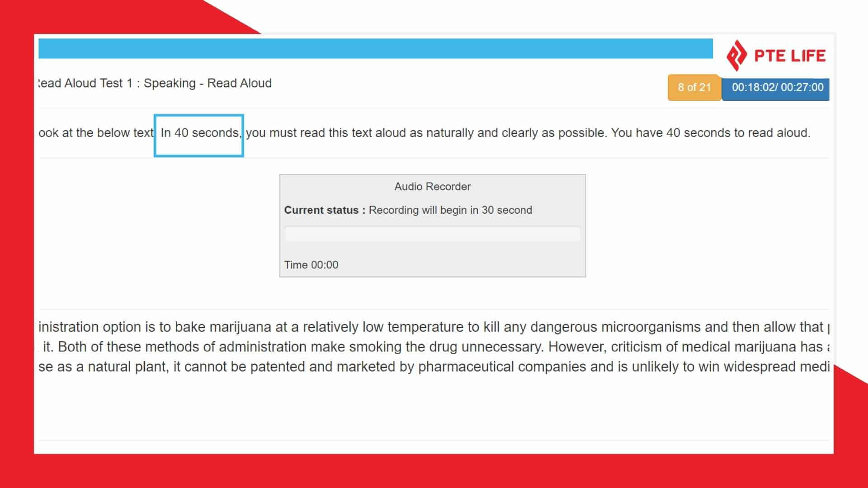Click Recording will begin in 30 second text
868x488 pixels.
[450, 210]
